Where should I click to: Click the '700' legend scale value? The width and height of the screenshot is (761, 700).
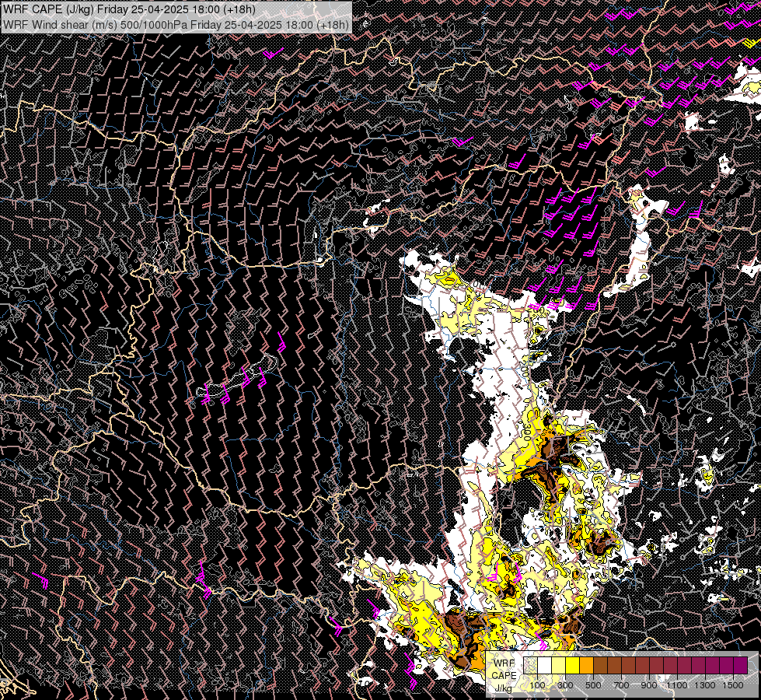point(621,685)
